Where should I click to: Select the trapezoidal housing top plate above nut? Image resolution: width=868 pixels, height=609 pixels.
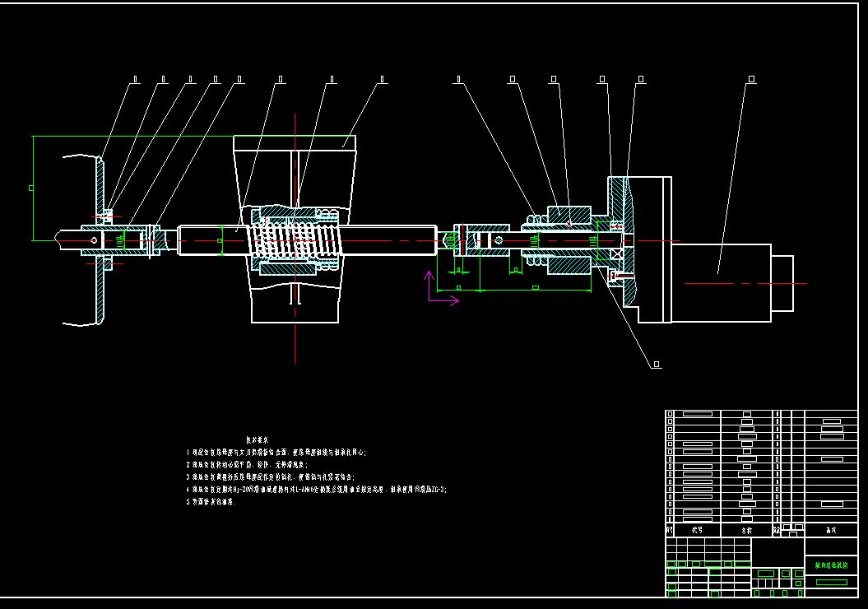[x=295, y=143]
